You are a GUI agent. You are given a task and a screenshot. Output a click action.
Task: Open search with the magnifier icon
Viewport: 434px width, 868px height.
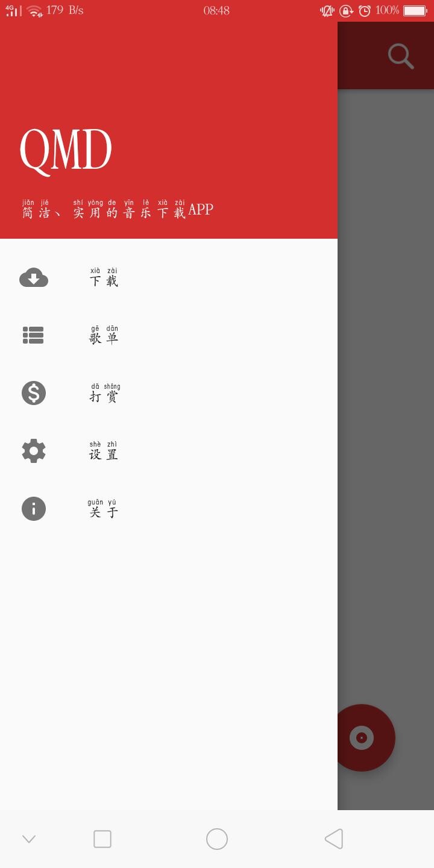[x=400, y=56]
